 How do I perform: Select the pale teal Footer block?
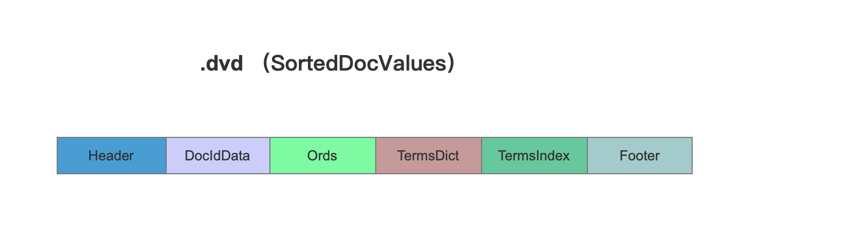640,156
